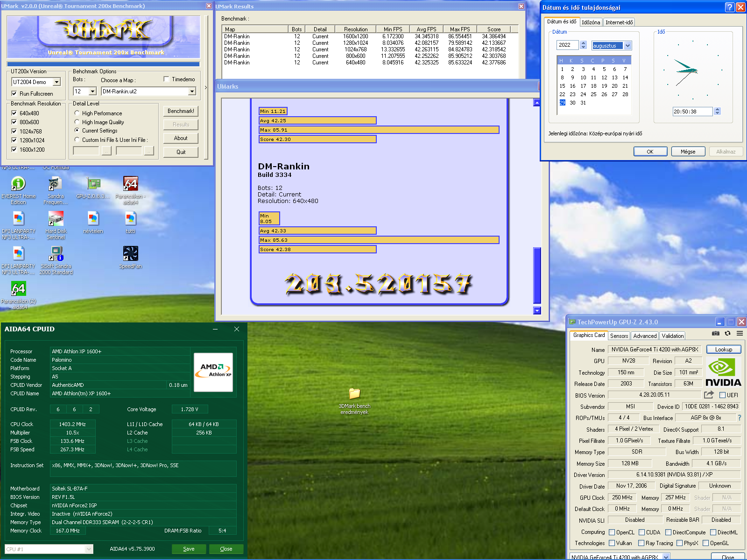The height and width of the screenshot is (560, 747).
Task: Toggle the 1280x1024 resolution checkbox
Action: 14,140
